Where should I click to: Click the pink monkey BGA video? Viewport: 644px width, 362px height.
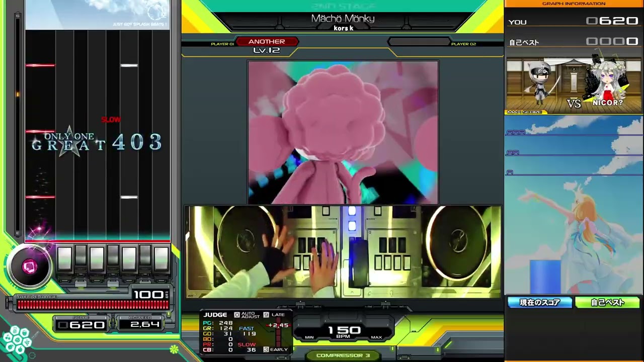pos(343,132)
